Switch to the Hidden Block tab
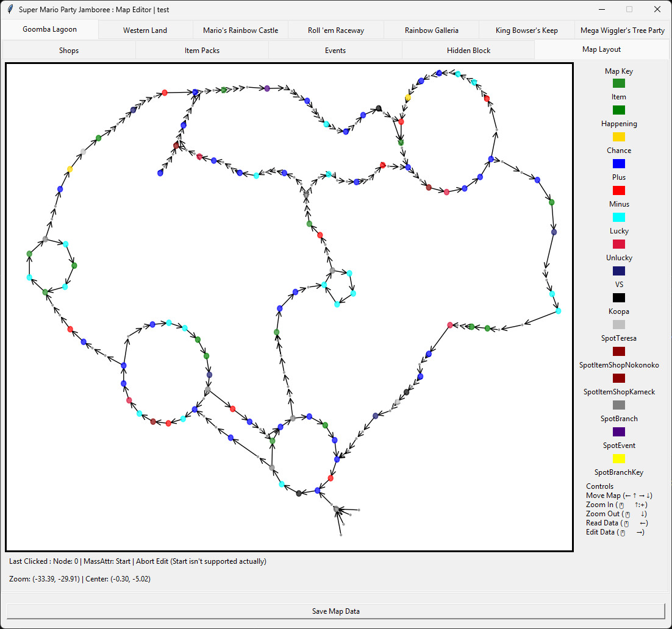 (468, 50)
